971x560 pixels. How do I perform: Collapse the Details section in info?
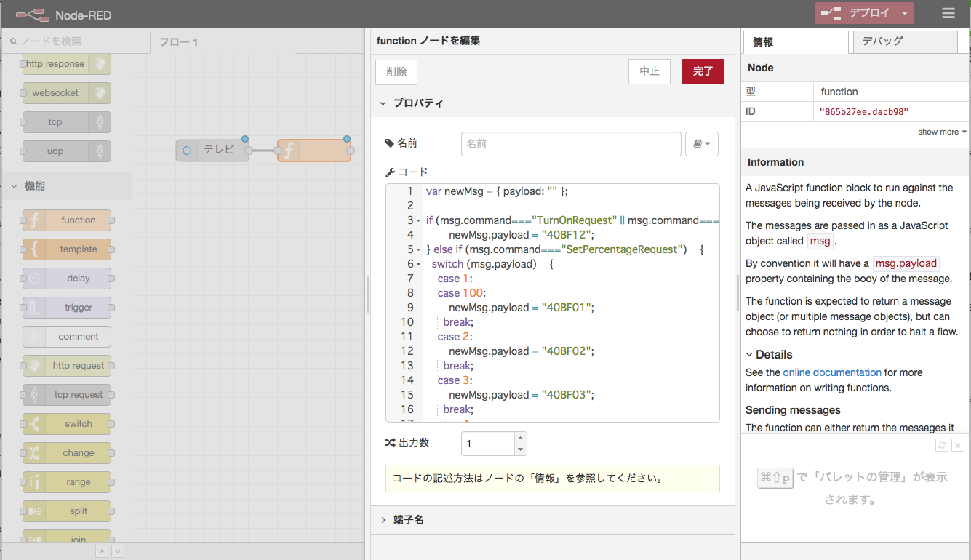point(750,355)
